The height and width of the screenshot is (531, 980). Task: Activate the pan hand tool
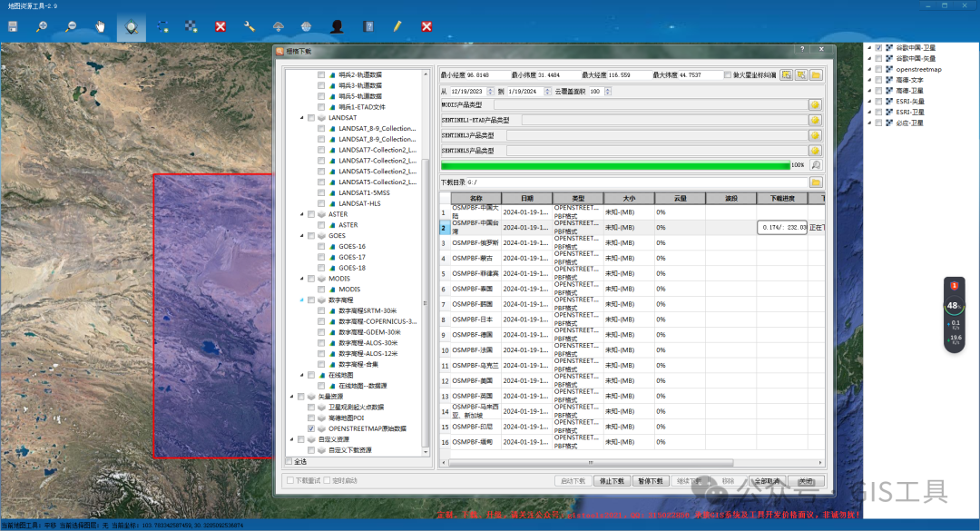(x=101, y=27)
